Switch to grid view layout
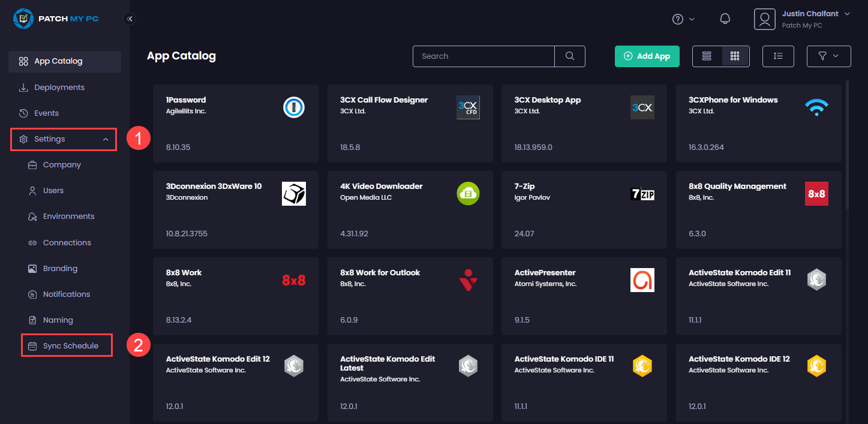This screenshot has height=424, width=868. 735,56
